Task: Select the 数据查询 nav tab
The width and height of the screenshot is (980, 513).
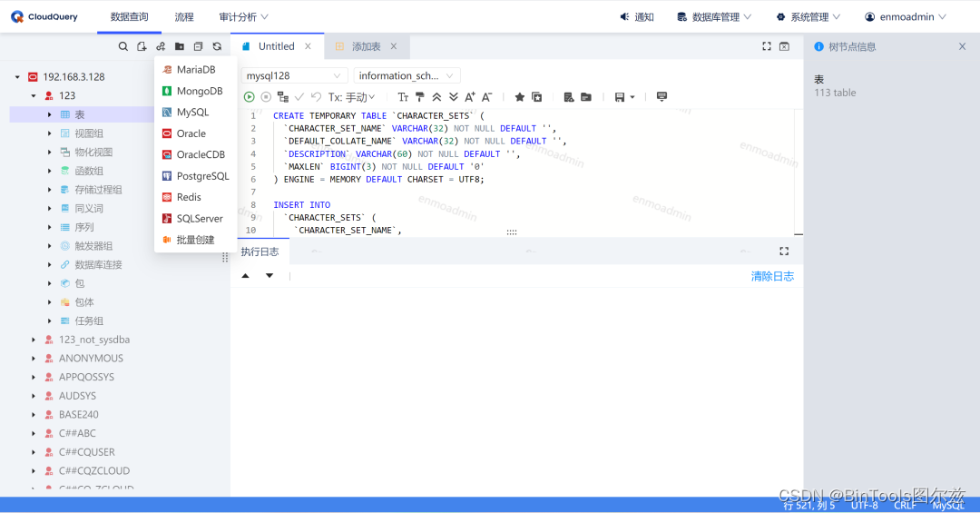Action: [x=130, y=17]
